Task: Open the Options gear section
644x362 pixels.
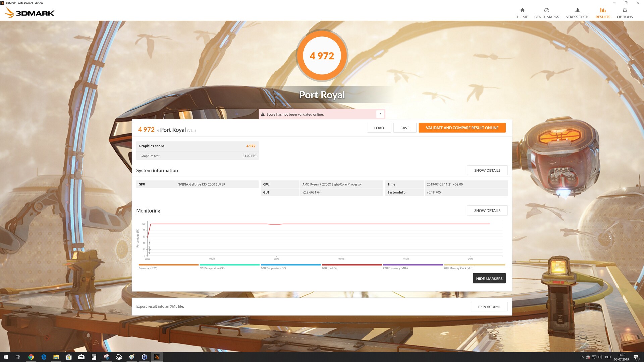Action: (624, 13)
